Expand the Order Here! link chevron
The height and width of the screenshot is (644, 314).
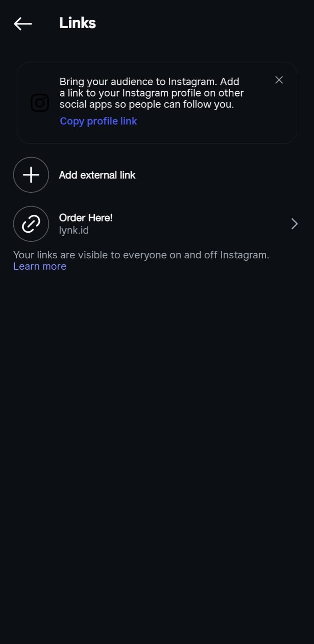click(294, 224)
